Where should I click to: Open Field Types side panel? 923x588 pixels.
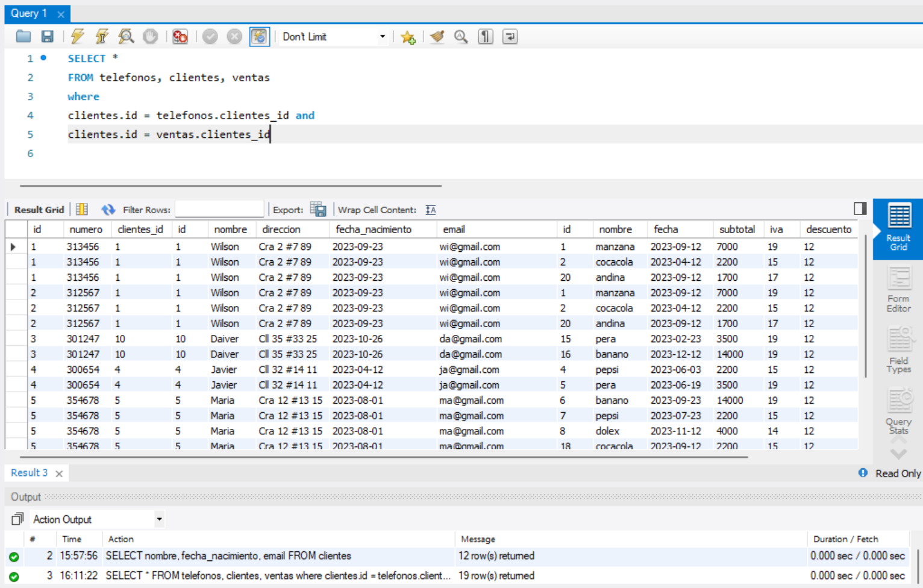coord(898,351)
